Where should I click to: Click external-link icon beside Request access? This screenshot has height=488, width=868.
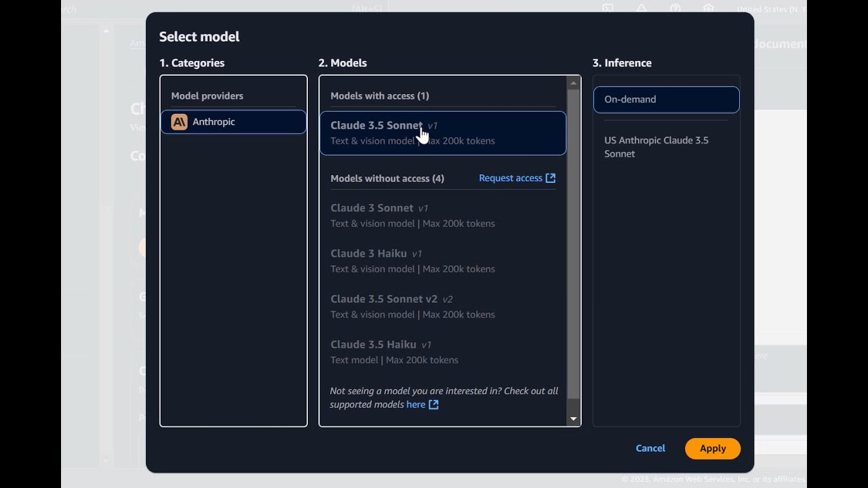551,178
